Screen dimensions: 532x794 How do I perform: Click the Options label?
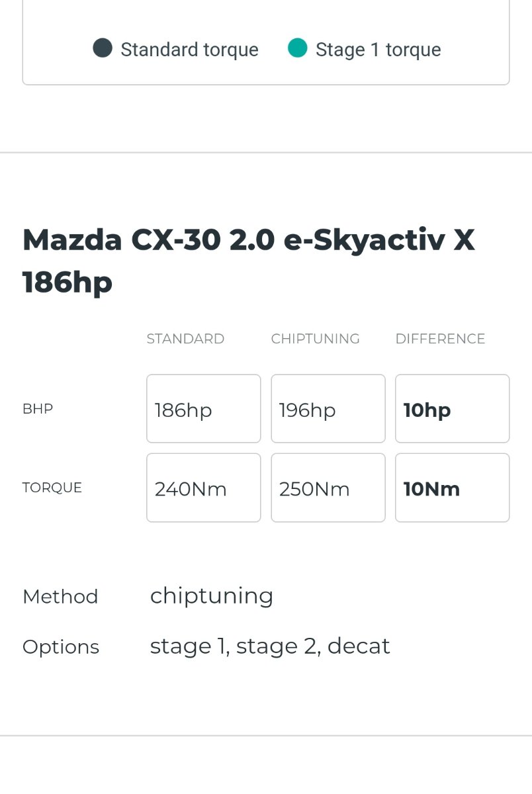click(61, 647)
